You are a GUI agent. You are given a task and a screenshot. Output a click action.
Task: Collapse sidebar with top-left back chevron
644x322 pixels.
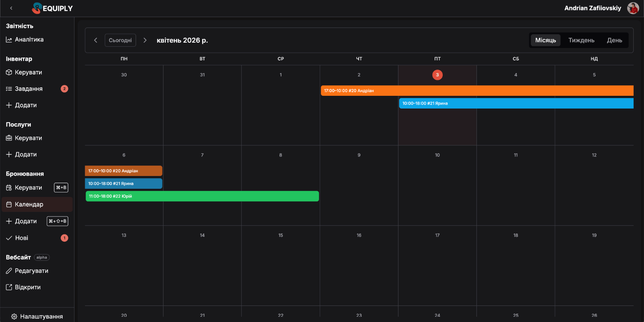(11, 8)
